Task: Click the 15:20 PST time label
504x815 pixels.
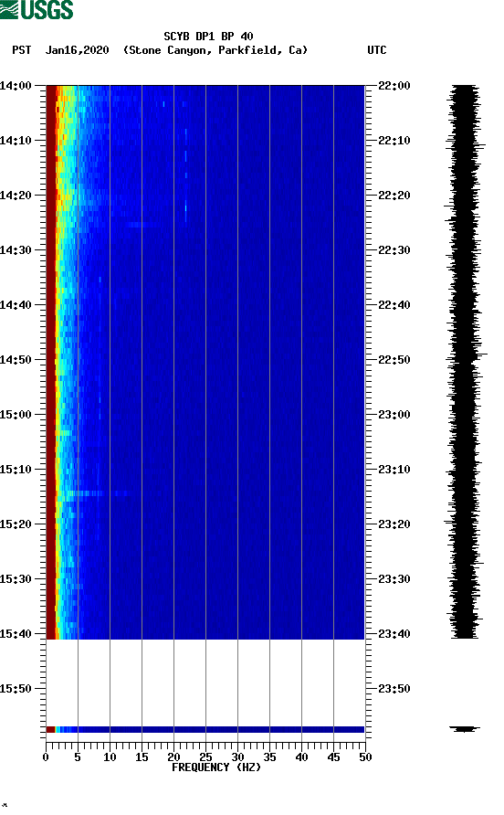Action: click(16, 524)
